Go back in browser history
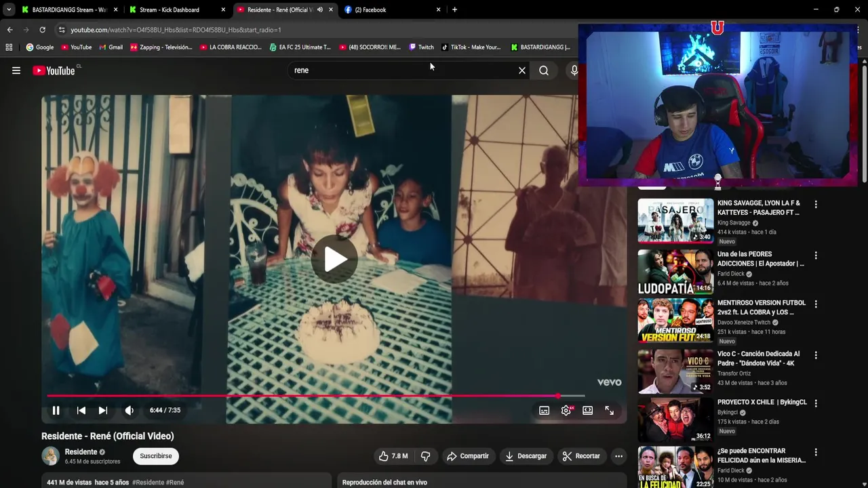This screenshot has height=488, width=868. [x=9, y=30]
